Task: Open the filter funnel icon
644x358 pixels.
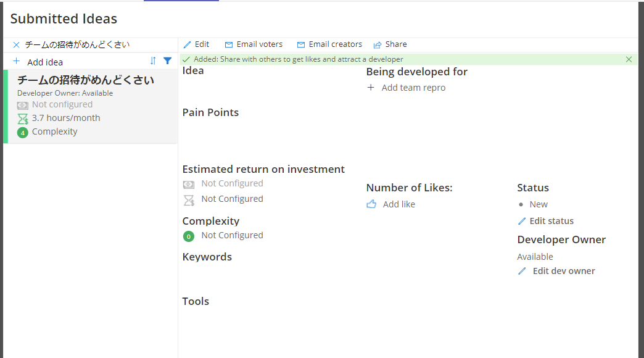Action: 167,61
